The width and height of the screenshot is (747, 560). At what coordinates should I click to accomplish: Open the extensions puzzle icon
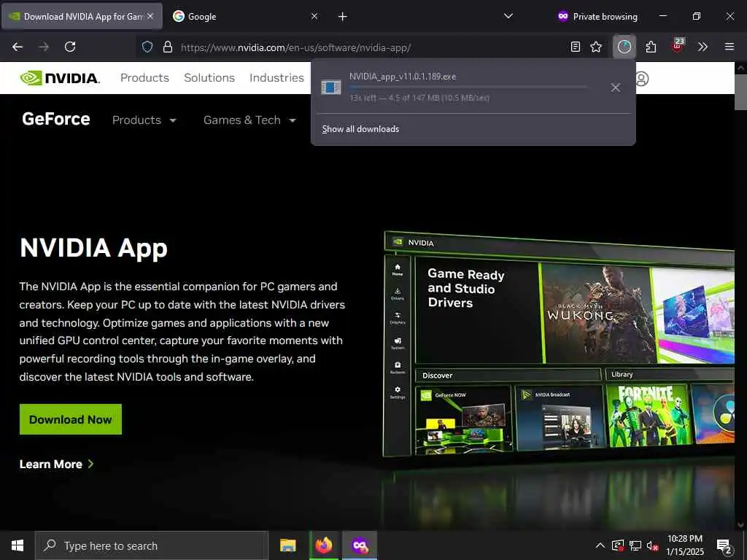coord(651,47)
